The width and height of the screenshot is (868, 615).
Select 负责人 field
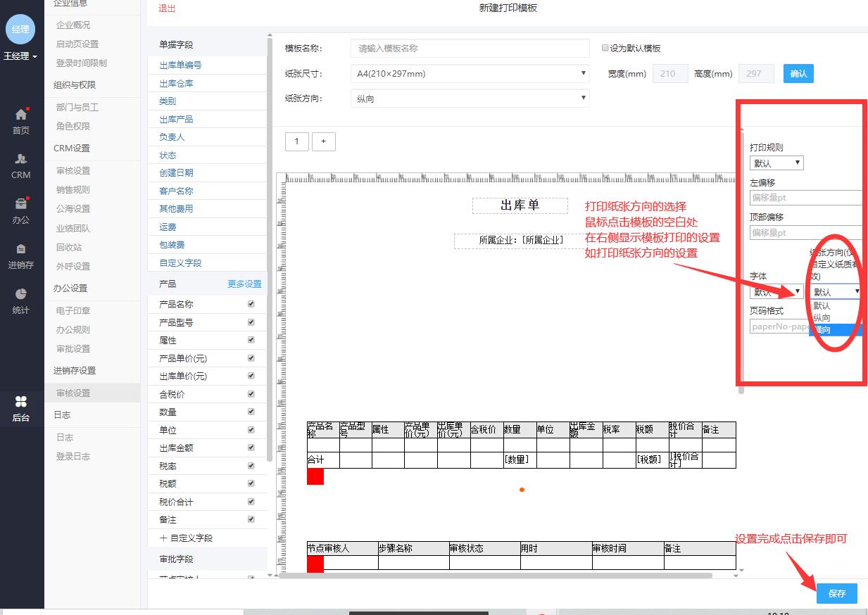tap(172, 137)
